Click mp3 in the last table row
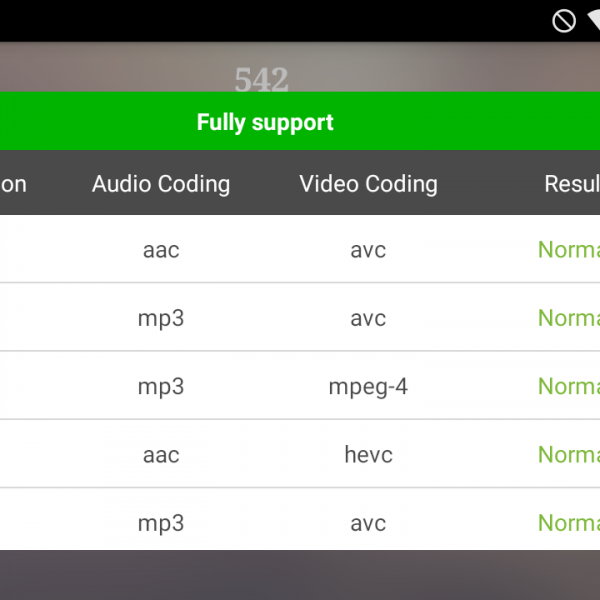This screenshot has height=600, width=600. coord(161,522)
